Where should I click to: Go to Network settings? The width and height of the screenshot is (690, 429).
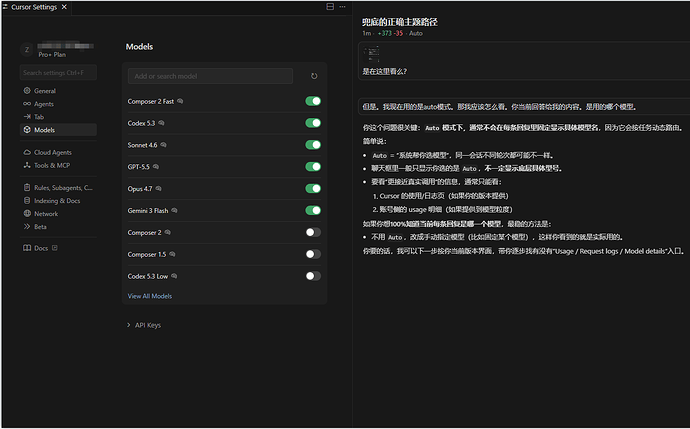[58, 213]
